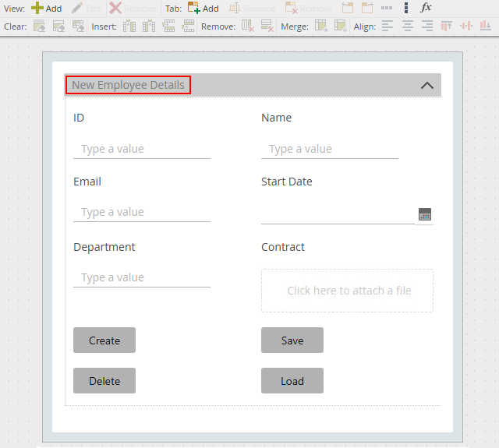The height and width of the screenshot is (448, 499).
Task: Click the Department text field
Action: click(x=141, y=277)
